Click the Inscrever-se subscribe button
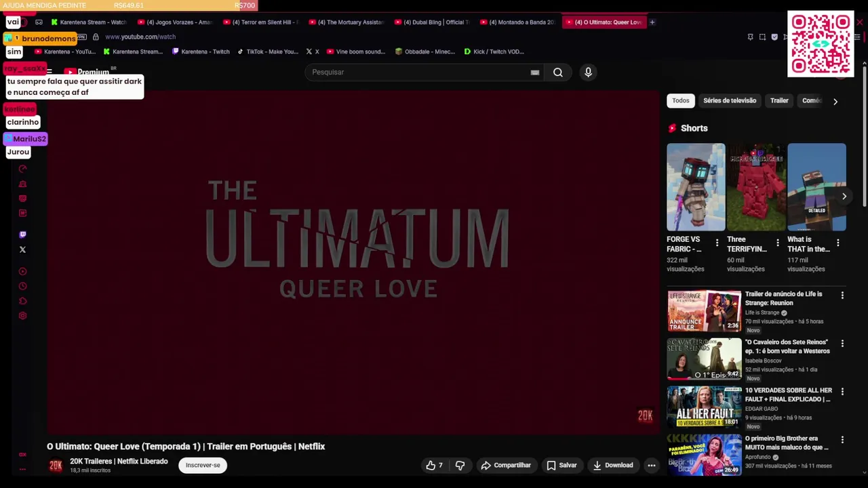The image size is (868, 488). [x=203, y=465]
